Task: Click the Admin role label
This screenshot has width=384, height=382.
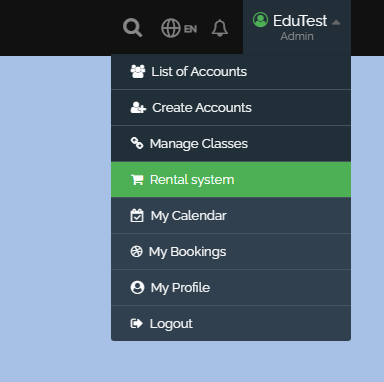Action: [x=297, y=36]
